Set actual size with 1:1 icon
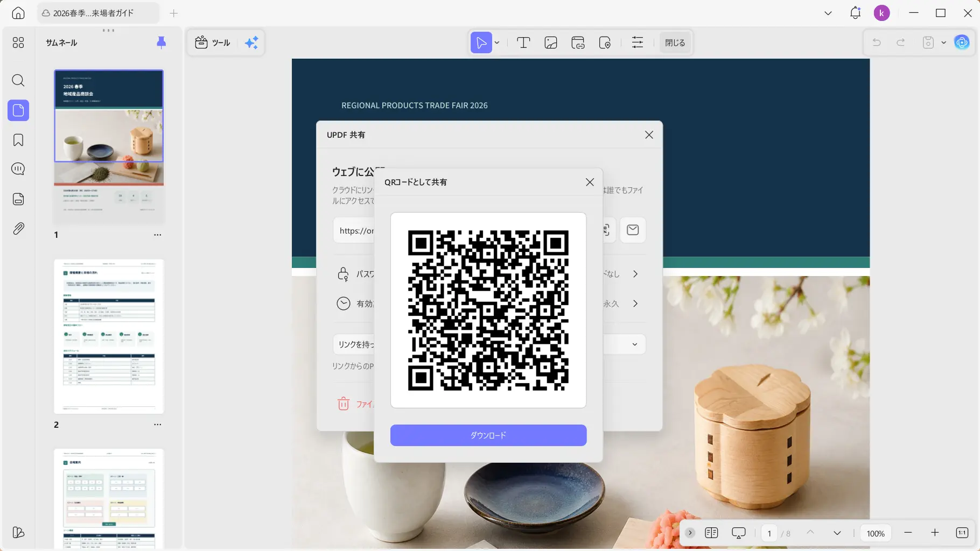 (962, 533)
